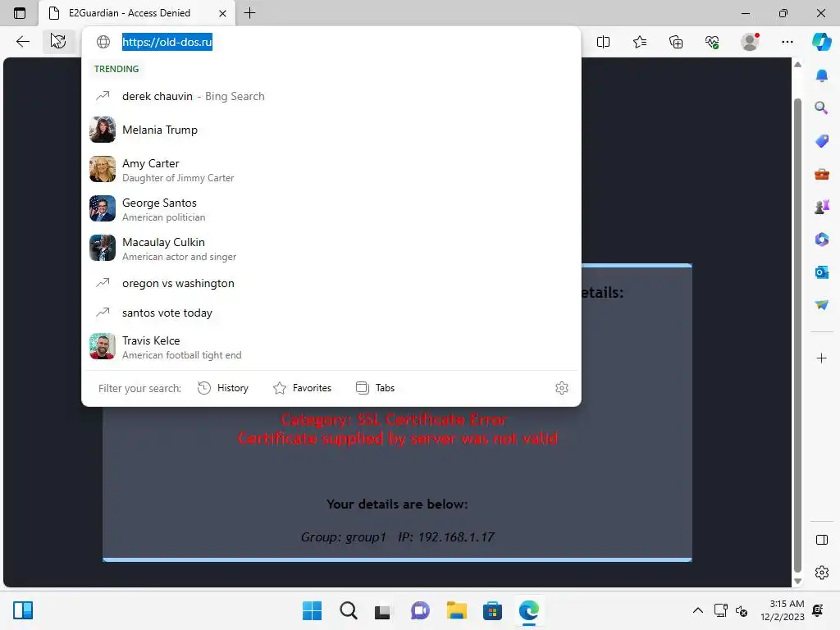Open taskbar Search magnifier

tap(348, 610)
